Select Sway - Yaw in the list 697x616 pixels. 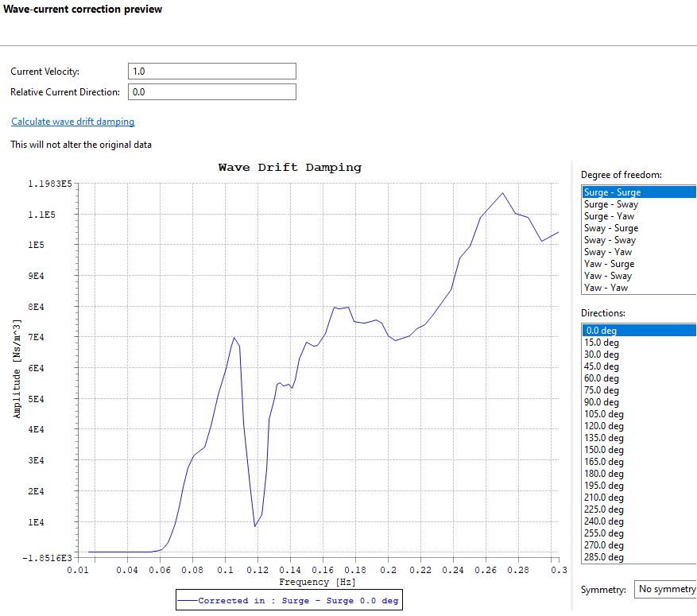click(x=608, y=252)
